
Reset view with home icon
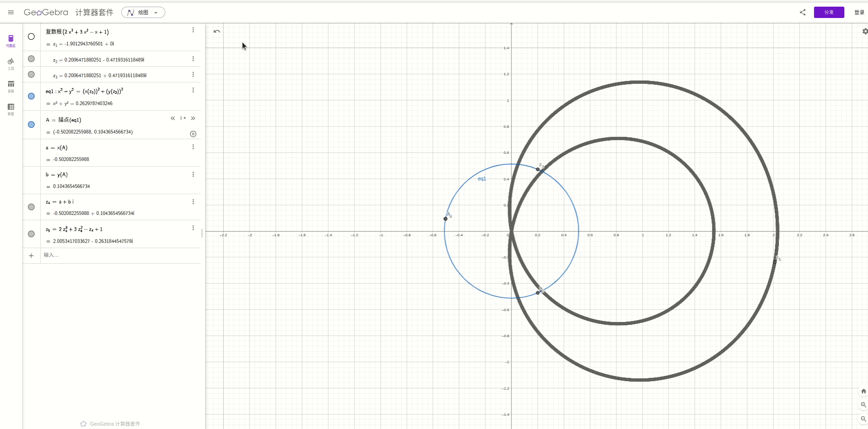coord(863,391)
